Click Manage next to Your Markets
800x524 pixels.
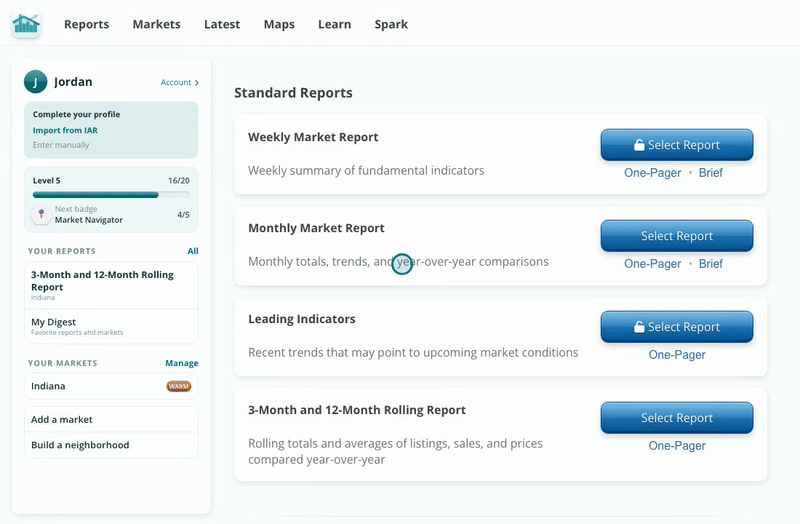[x=182, y=363]
